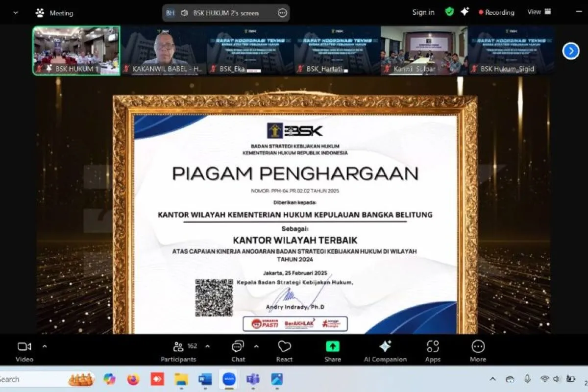Click the green encryption shield icon
588x392 pixels.
(x=449, y=12)
